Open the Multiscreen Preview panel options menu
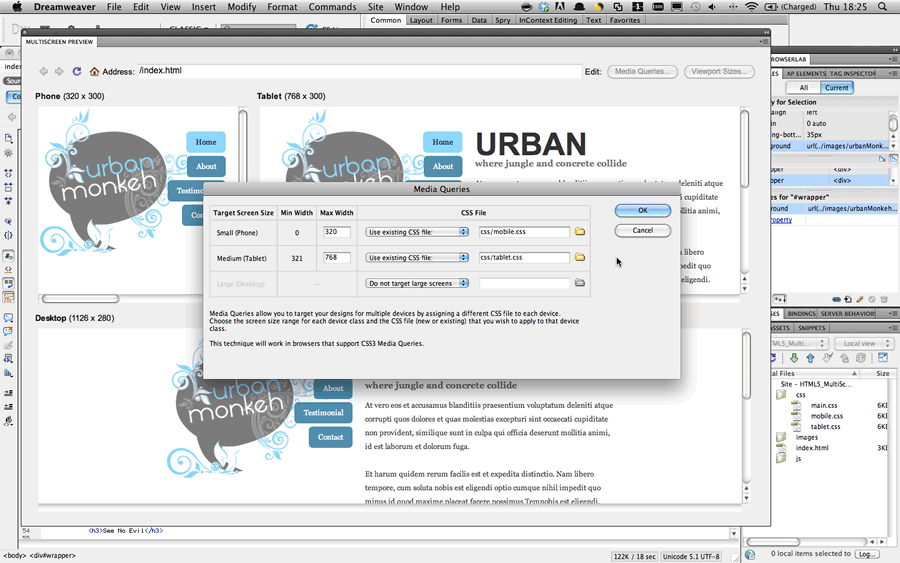 763,41
